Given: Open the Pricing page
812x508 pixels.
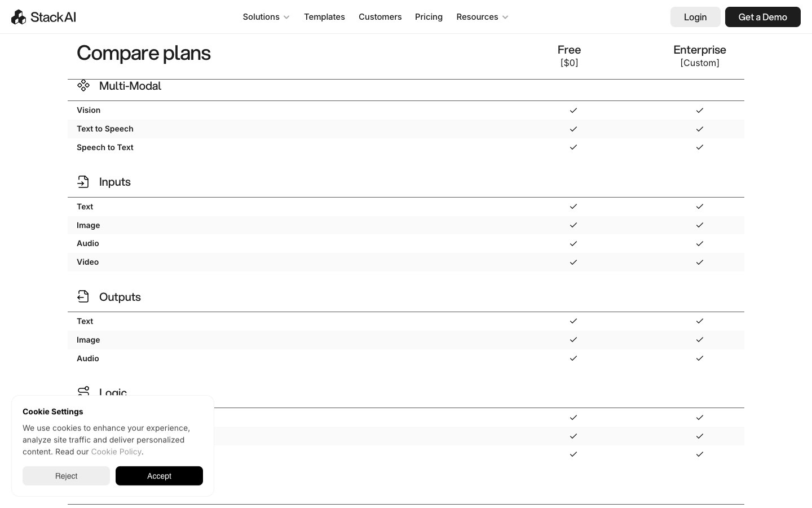Looking at the screenshot, I should click(x=429, y=17).
